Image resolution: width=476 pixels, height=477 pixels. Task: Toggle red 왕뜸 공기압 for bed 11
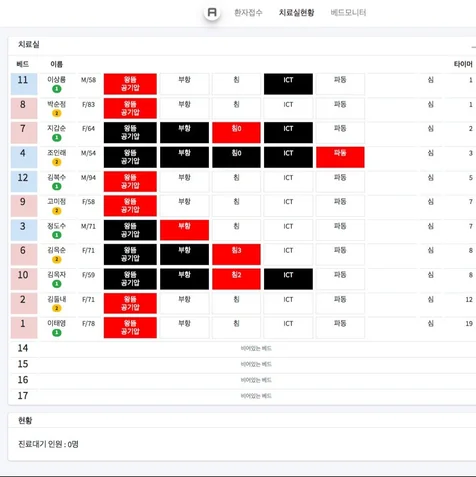[130, 84]
